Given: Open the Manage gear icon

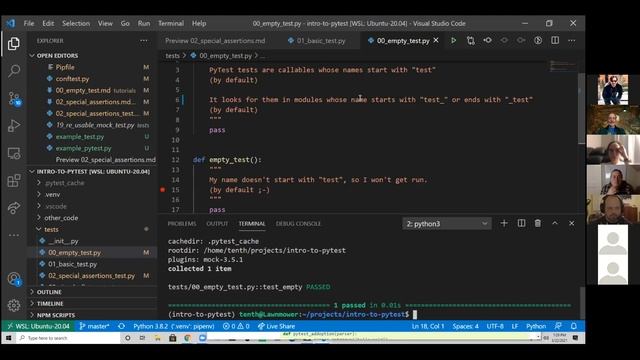Looking at the screenshot, I should pos(14,305).
